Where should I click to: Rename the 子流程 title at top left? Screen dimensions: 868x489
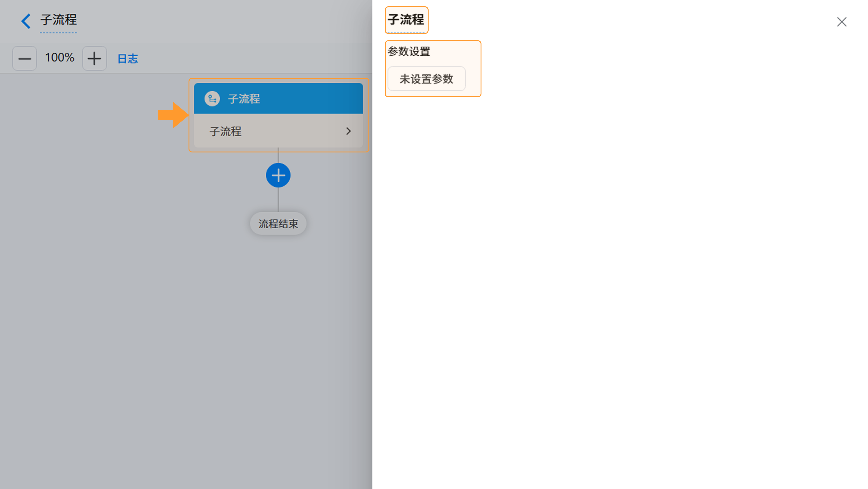pyautogui.click(x=59, y=20)
